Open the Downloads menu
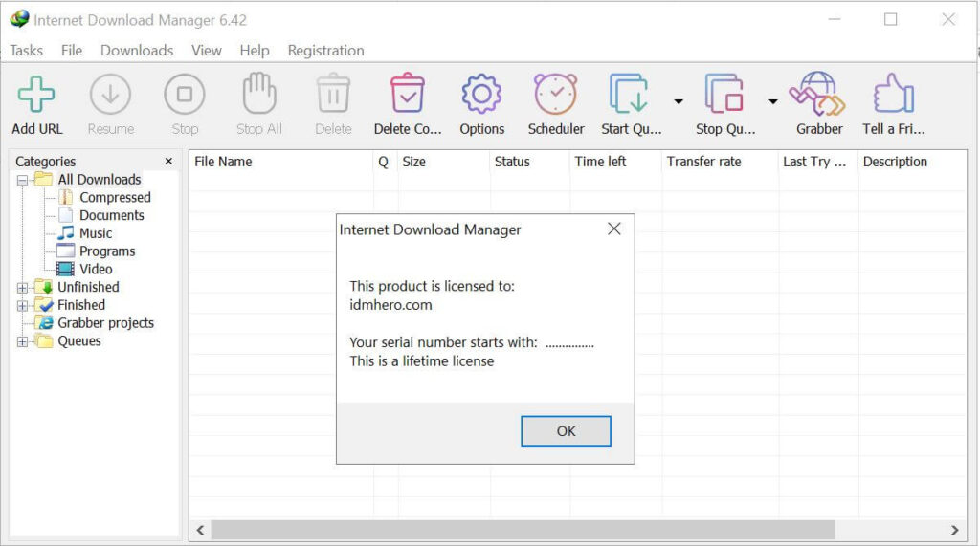 (137, 51)
